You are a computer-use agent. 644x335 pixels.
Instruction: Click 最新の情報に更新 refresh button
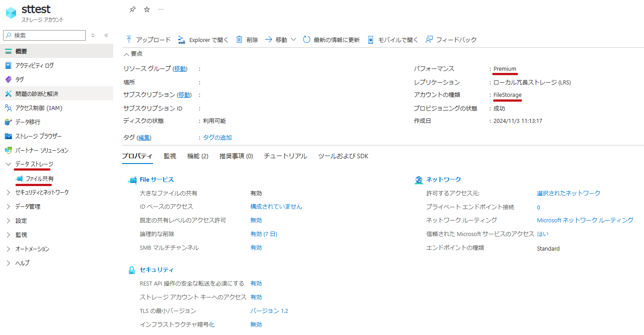click(331, 40)
